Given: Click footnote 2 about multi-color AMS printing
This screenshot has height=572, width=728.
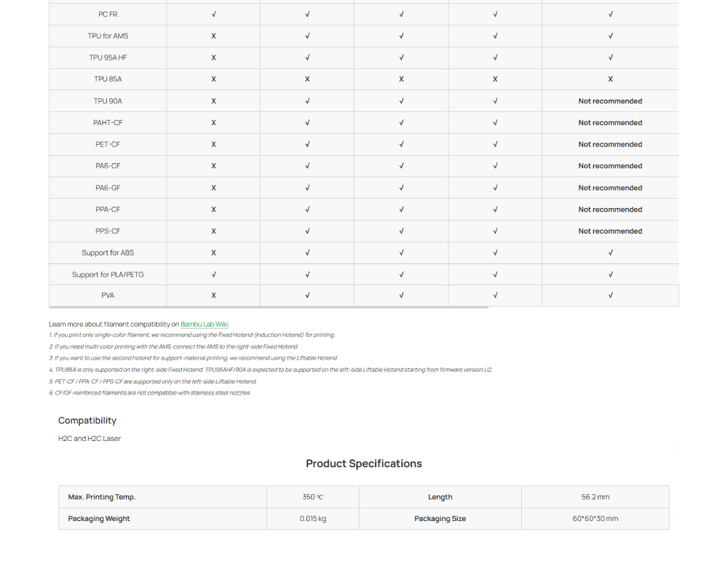Looking at the screenshot, I should [x=174, y=346].
